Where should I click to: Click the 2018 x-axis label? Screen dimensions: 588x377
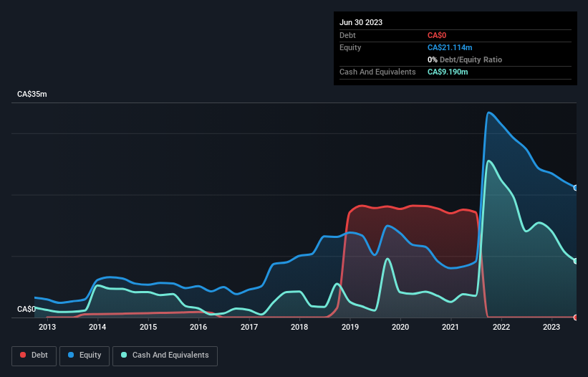[x=299, y=327]
